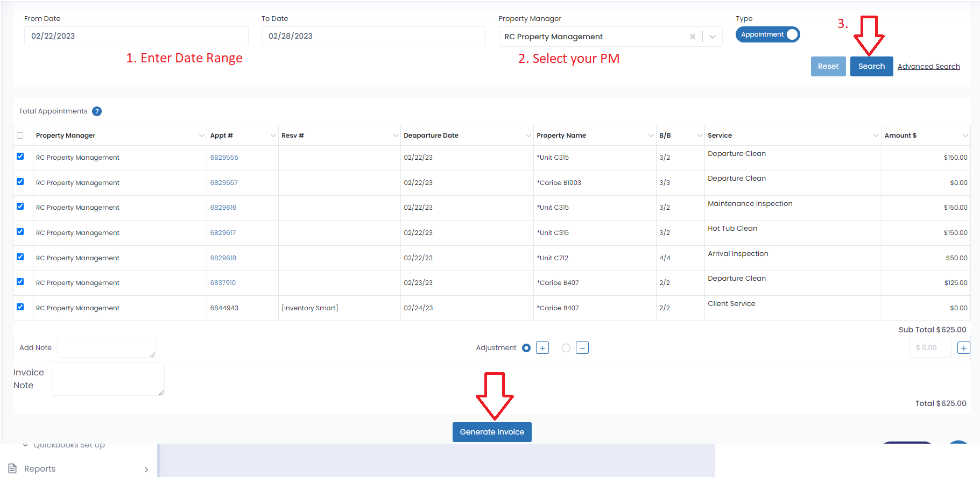The image size is (980, 477).
Task: Open appointment link 6829618
Action: 223,258
